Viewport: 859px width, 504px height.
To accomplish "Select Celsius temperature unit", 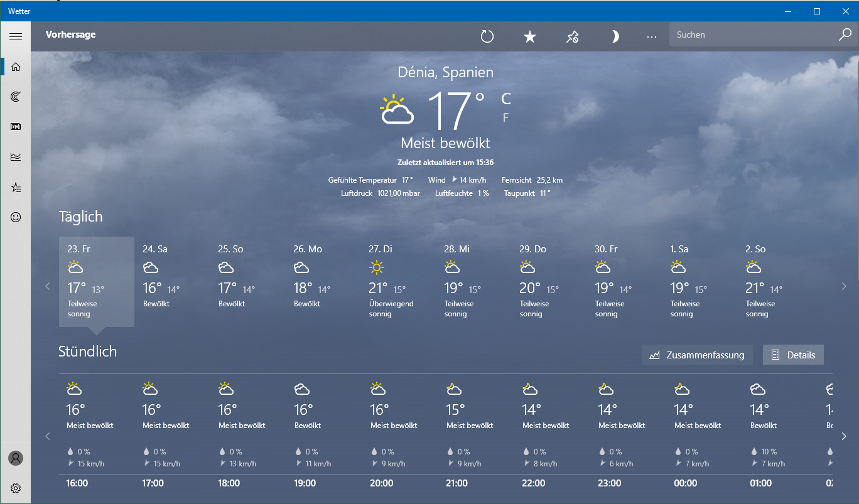I will [x=505, y=99].
